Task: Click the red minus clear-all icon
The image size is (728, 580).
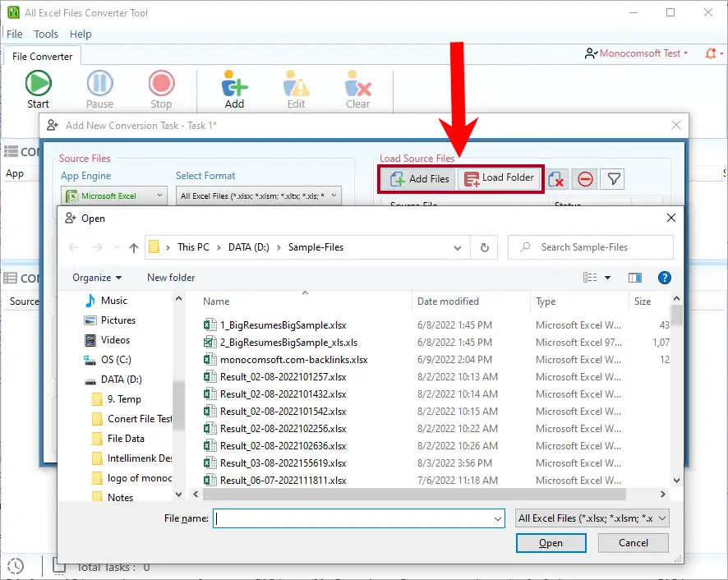Action: pos(584,179)
